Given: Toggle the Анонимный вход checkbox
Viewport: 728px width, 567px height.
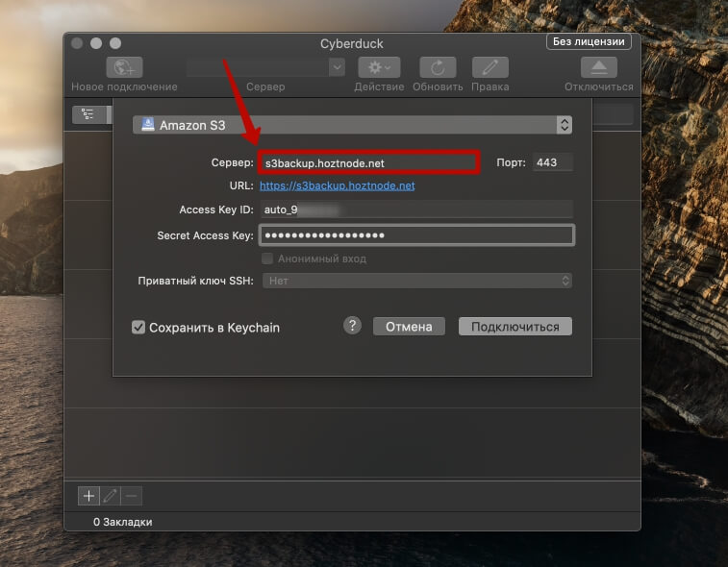Looking at the screenshot, I should pyautogui.click(x=267, y=259).
